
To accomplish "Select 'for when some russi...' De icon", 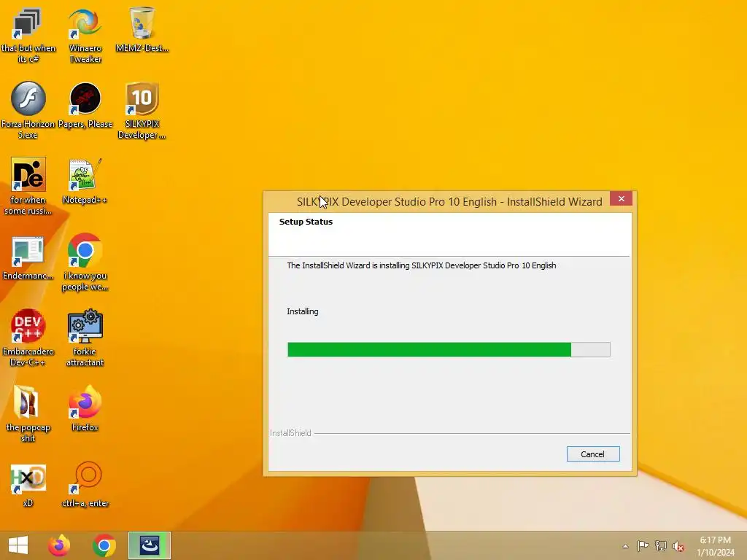I will point(28,186).
